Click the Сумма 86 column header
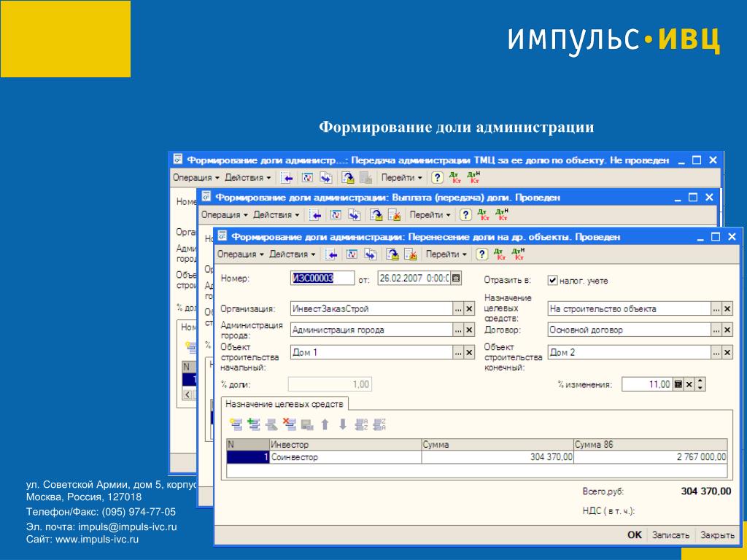 click(x=650, y=444)
